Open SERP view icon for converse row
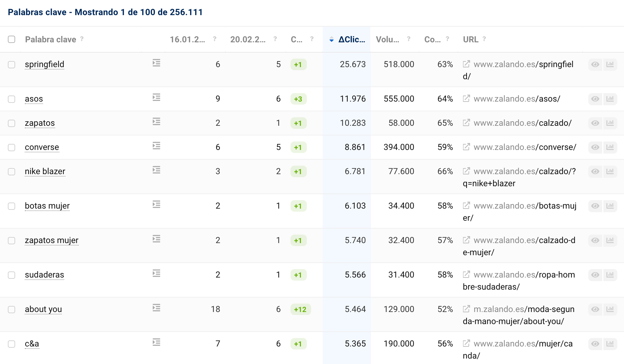This screenshot has width=624, height=364. [156, 146]
